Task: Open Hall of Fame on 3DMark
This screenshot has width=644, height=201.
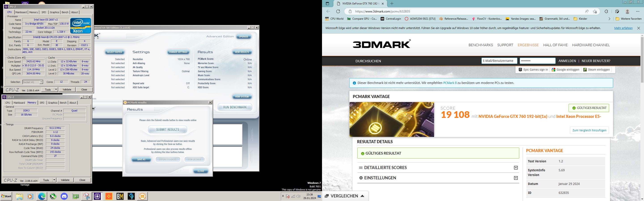Action: pos(555,45)
